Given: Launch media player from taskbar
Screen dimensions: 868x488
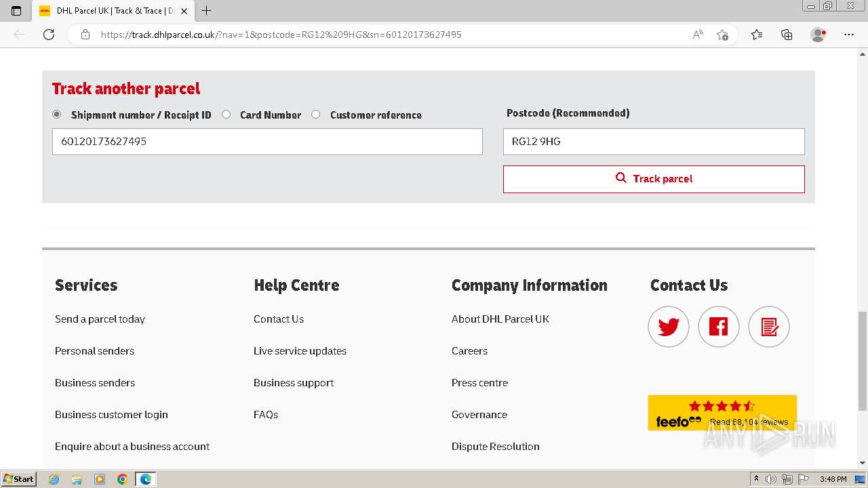Looking at the screenshot, I should (x=100, y=479).
